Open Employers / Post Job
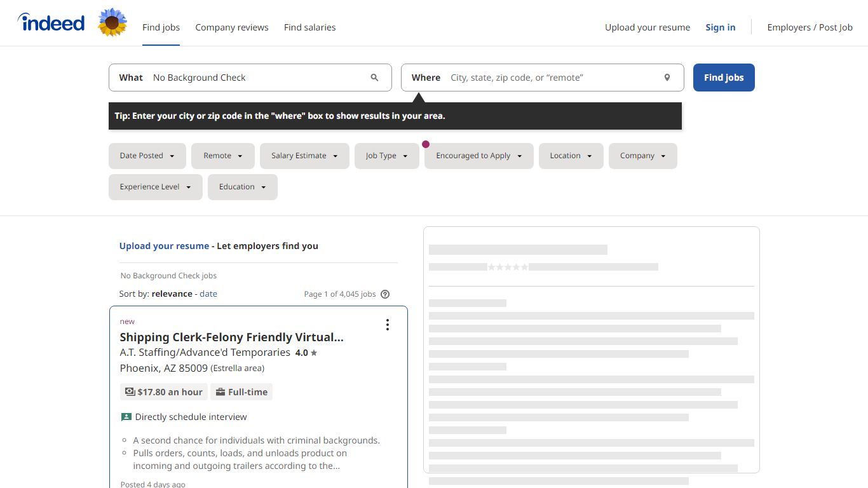Viewport: 868px width, 488px height. point(810,27)
